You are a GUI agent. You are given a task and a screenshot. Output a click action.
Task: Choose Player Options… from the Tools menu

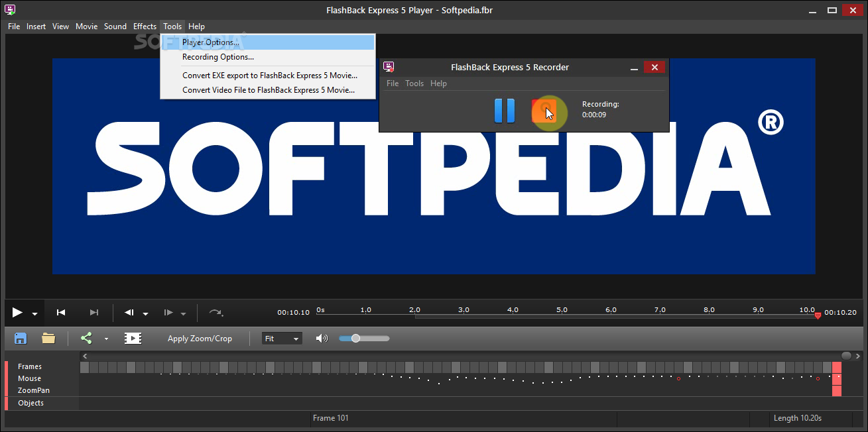point(268,42)
